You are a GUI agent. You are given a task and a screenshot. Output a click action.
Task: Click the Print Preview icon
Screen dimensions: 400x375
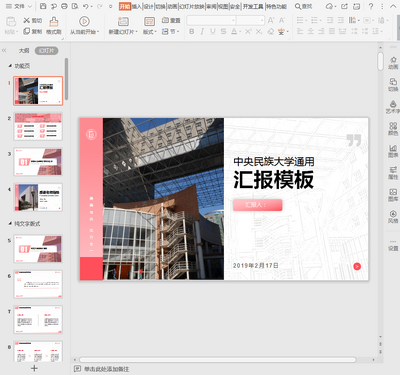pyautogui.click(x=75, y=6)
